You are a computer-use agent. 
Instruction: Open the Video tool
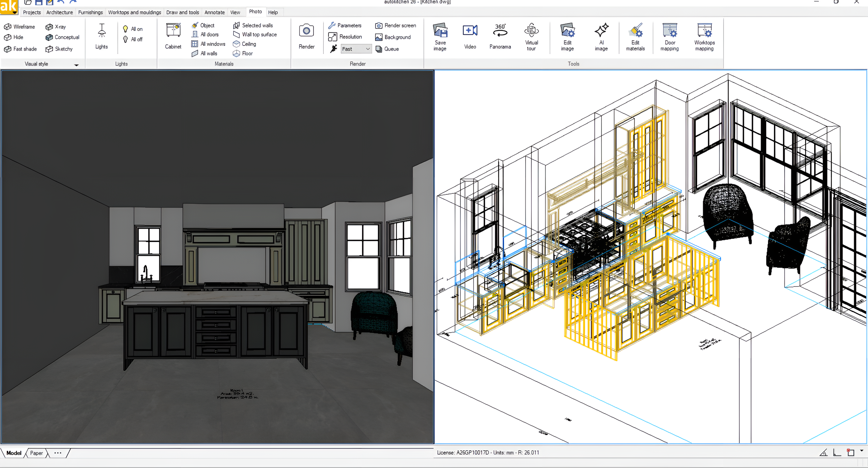point(470,37)
